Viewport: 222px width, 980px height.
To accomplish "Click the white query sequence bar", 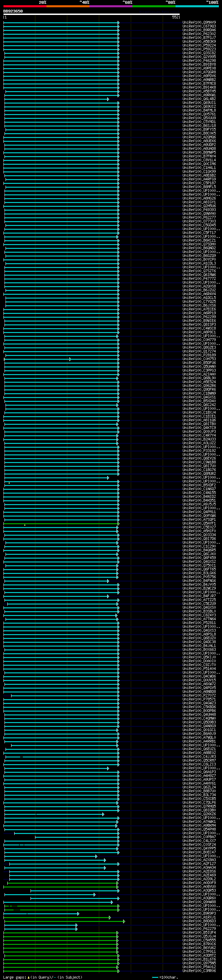I will coord(92,15).
